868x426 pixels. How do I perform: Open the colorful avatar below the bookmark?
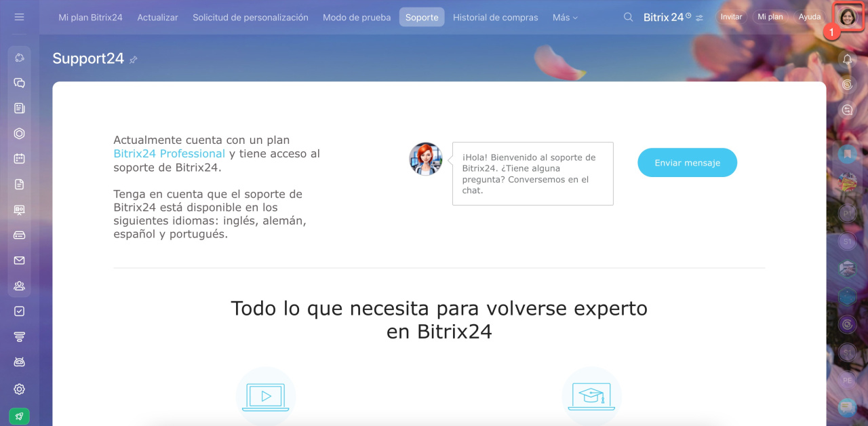[847, 182]
